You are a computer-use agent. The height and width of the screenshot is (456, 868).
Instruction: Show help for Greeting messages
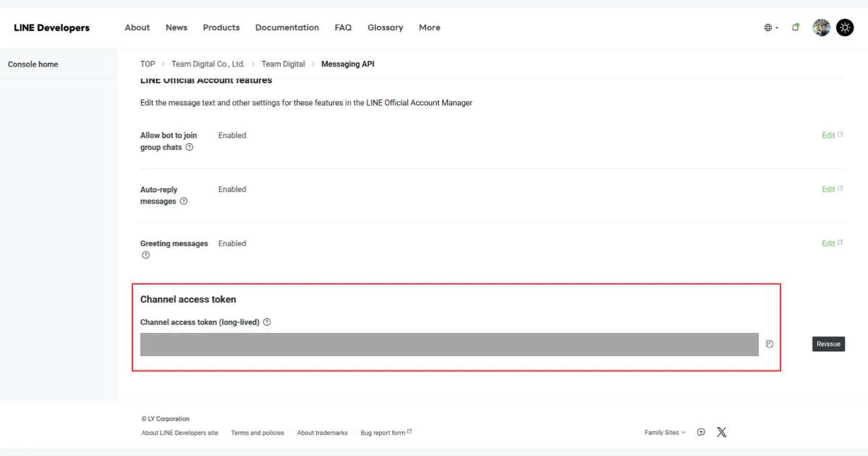pyautogui.click(x=145, y=255)
